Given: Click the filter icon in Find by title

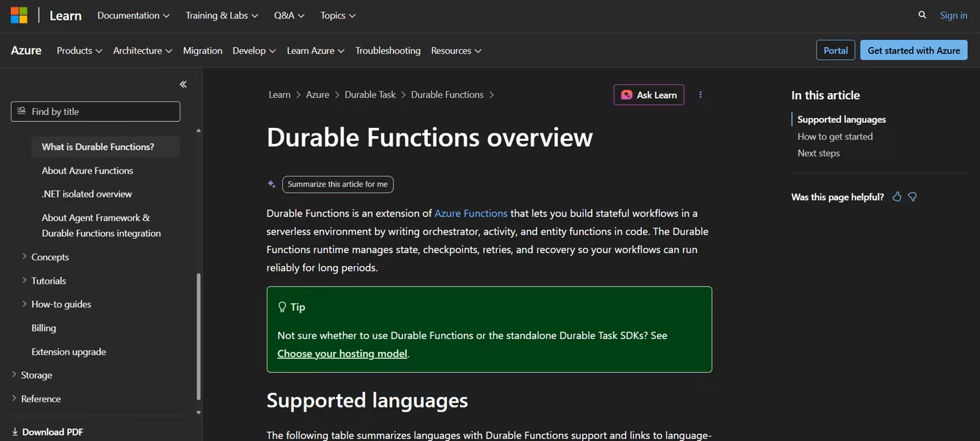Looking at the screenshot, I should 22,111.
